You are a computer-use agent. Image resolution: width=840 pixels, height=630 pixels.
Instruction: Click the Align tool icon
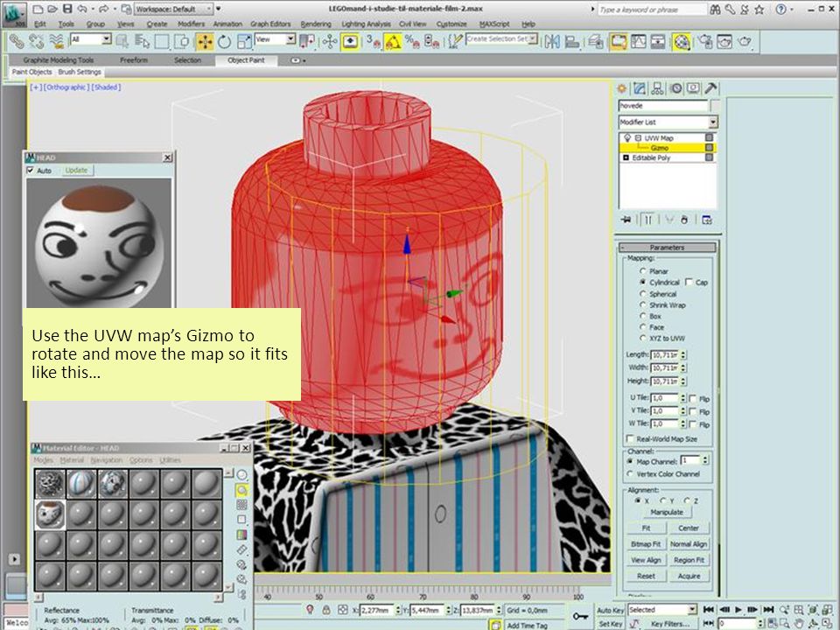click(x=572, y=41)
